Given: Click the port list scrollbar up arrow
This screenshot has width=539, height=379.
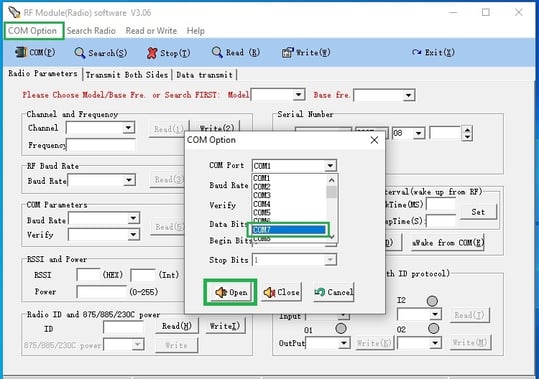Looking at the screenshot, I should click(x=332, y=180).
